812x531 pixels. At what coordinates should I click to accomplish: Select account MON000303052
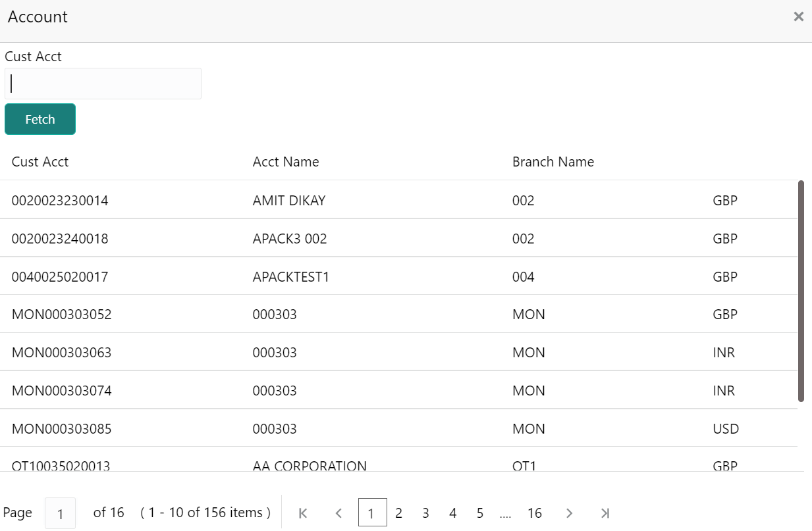(x=62, y=315)
